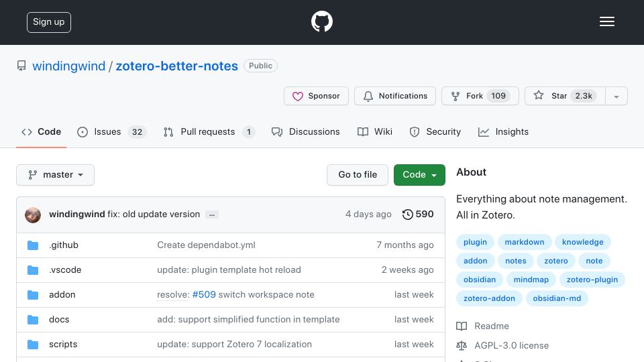Open the master branch dropdown
The width and height of the screenshot is (644, 362).
tap(56, 175)
